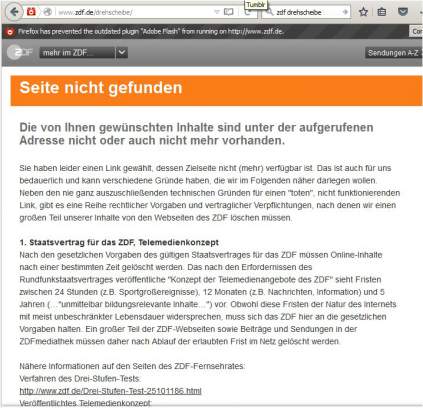Viewport: 423px width, 408px height.
Task: Click the Adobe Flash blocked plugin icon
Action: click(10, 32)
